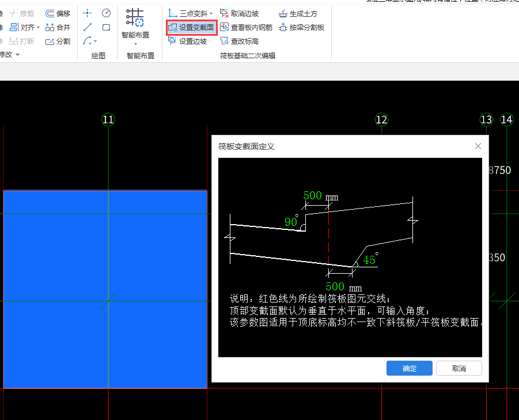Screen dimensions: 519x420
Task: Cancel dialog with 取消 button
Action: tap(459, 368)
